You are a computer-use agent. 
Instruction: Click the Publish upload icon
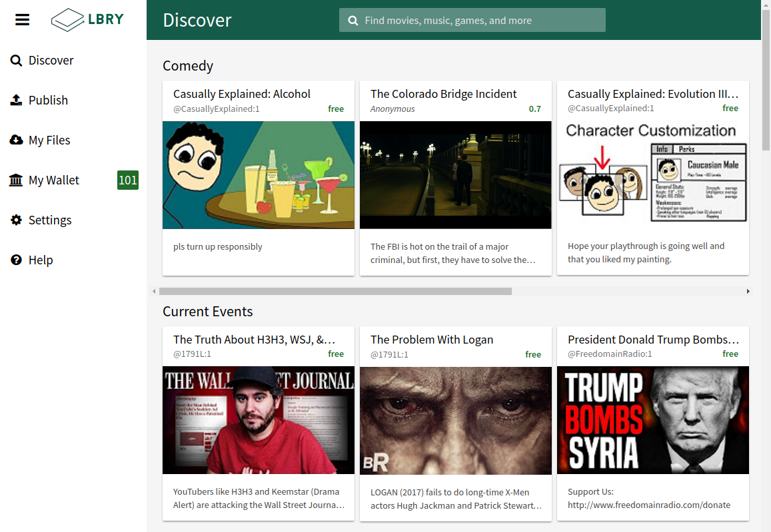pyautogui.click(x=16, y=101)
